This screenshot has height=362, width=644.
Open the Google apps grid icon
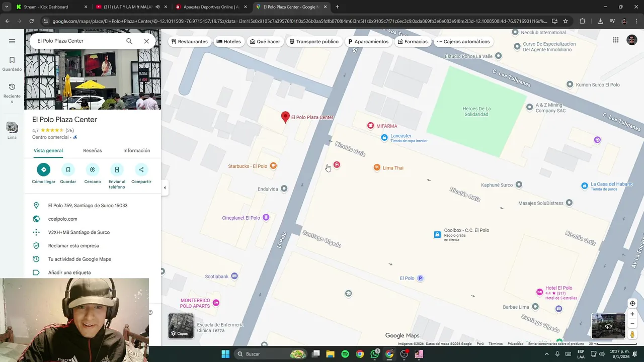pyautogui.click(x=616, y=40)
